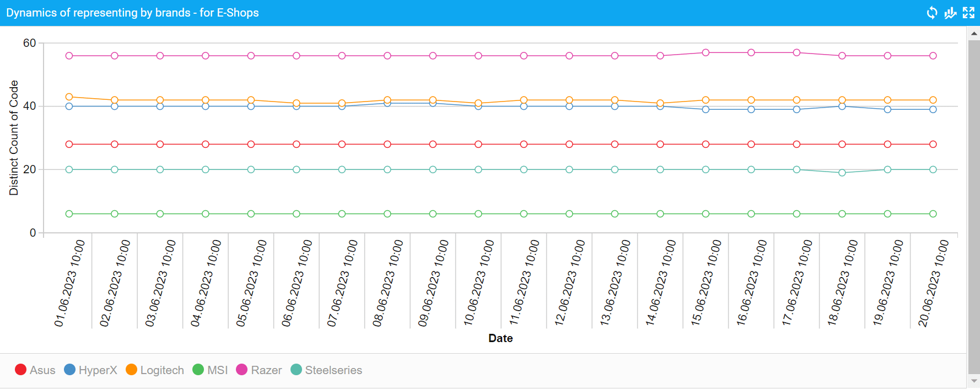Screen dimensions: 980x389
Task: Open the chart type icon
Action: point(950,13)
